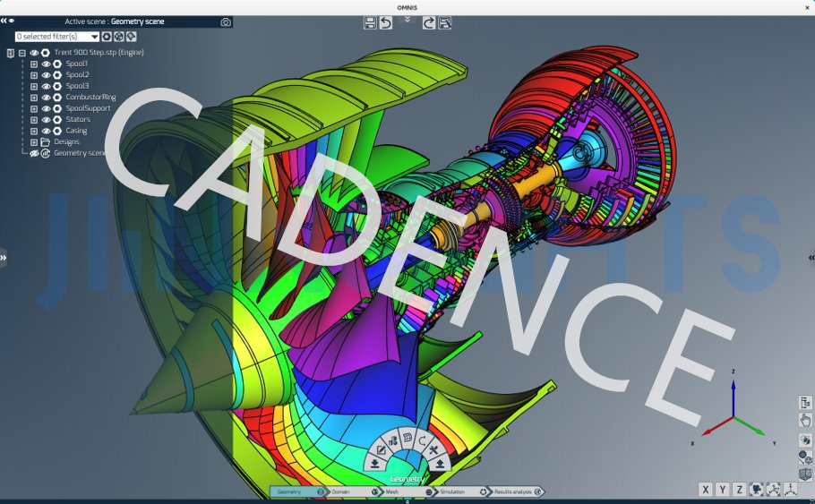This screenshot has height=504, width=815.
Task: Show the Geometry scene via crossed-eye icon
Action: tap(34, 153)
